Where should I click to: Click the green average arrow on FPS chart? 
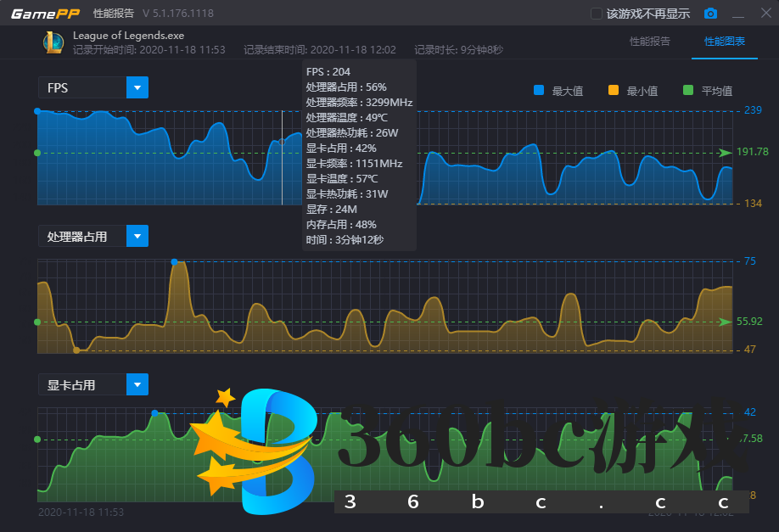[x=724, y=153]
